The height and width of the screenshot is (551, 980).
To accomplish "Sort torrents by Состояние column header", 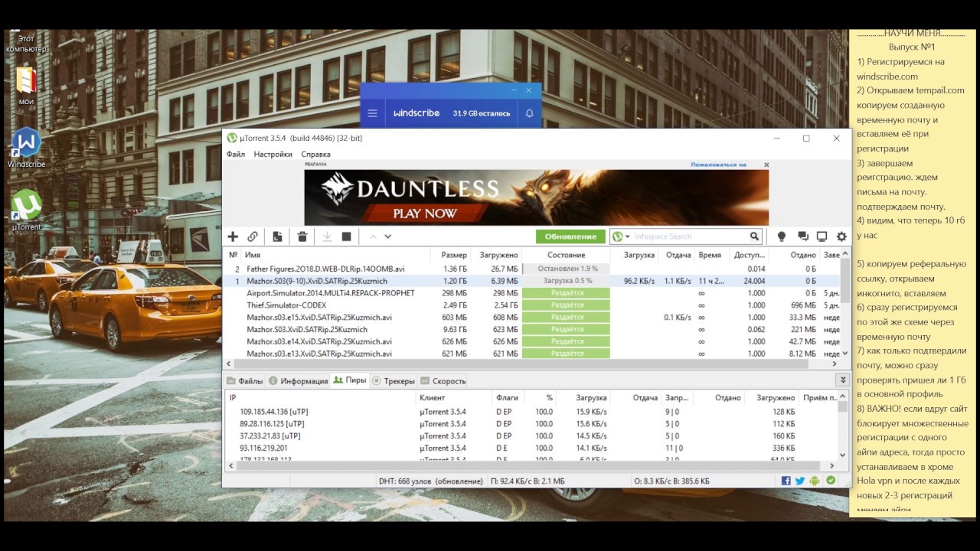I will click(566, 255).
